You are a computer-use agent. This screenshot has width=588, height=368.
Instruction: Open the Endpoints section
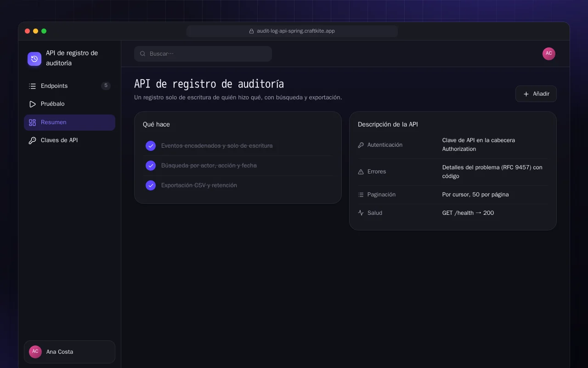pos(69,86)
